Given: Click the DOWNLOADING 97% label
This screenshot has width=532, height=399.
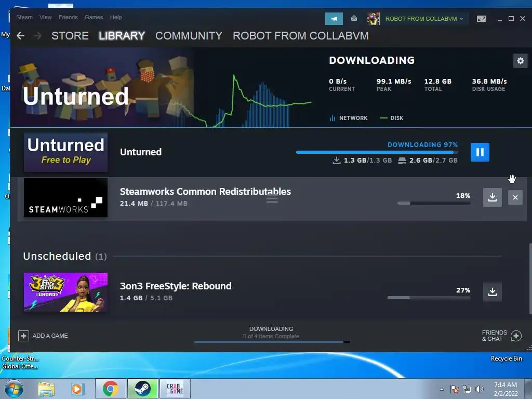Looking at the screenshot, I should pyautogui.click(x=422, y=145).
